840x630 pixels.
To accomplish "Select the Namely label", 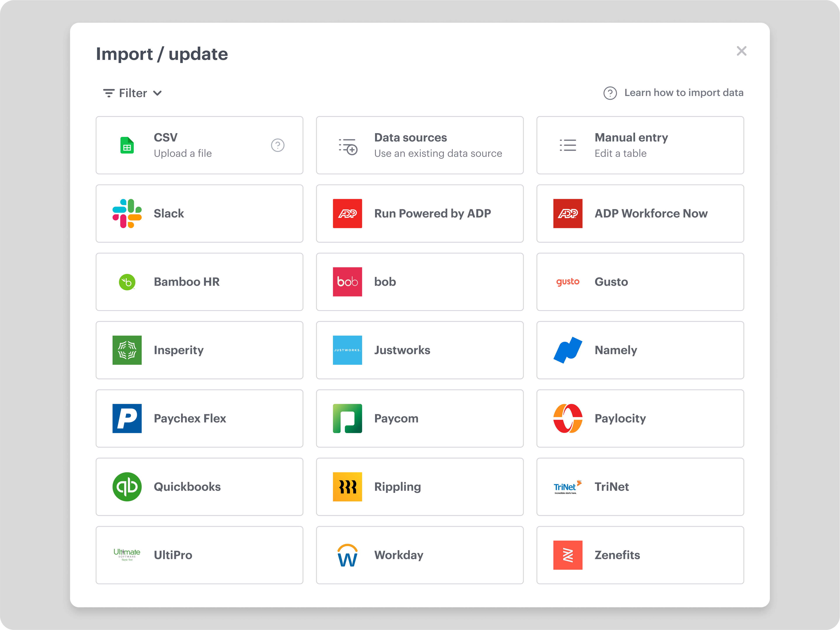I will click(x=616, y=350).
